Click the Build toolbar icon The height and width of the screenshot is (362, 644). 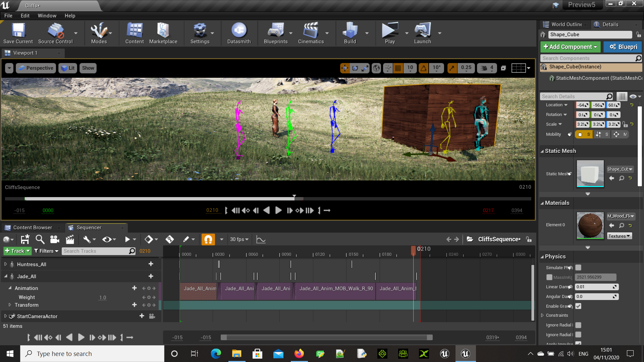[350, 33]
